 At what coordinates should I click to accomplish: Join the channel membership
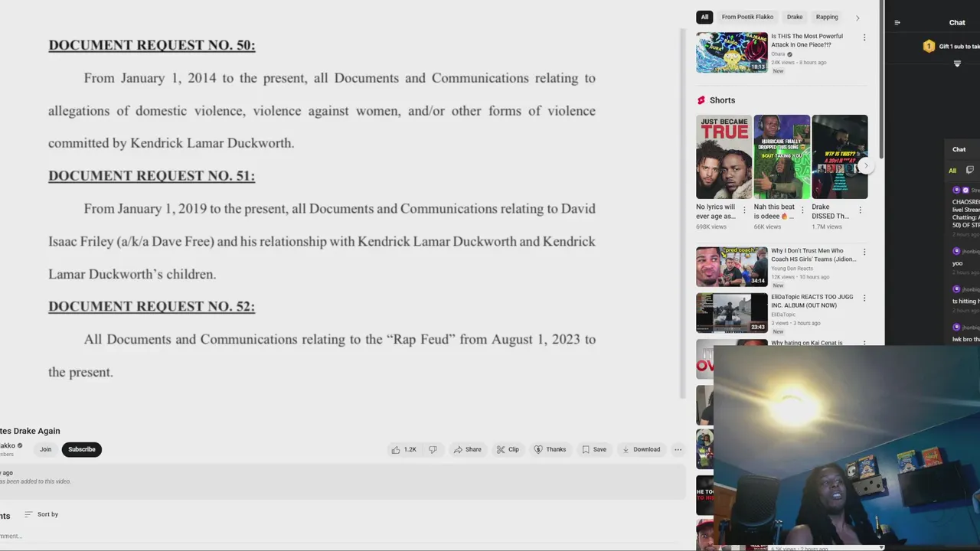tap(45, 449)
